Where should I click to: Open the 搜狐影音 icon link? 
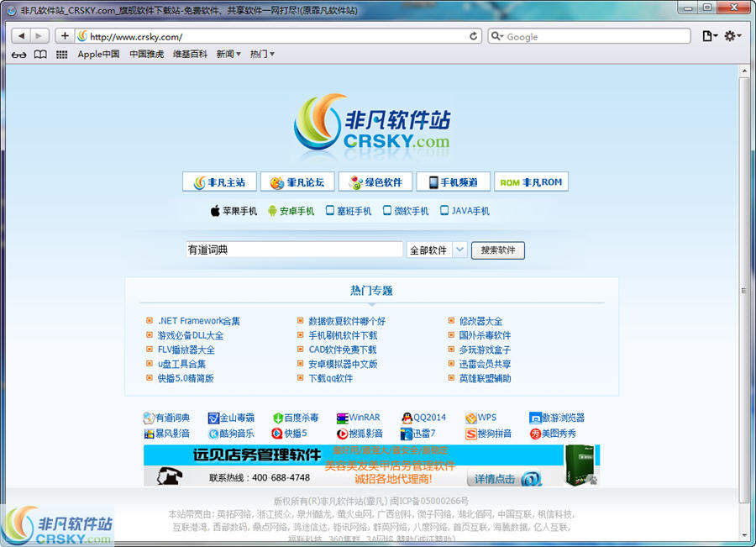pyautogui.click(x=360, y=434)
